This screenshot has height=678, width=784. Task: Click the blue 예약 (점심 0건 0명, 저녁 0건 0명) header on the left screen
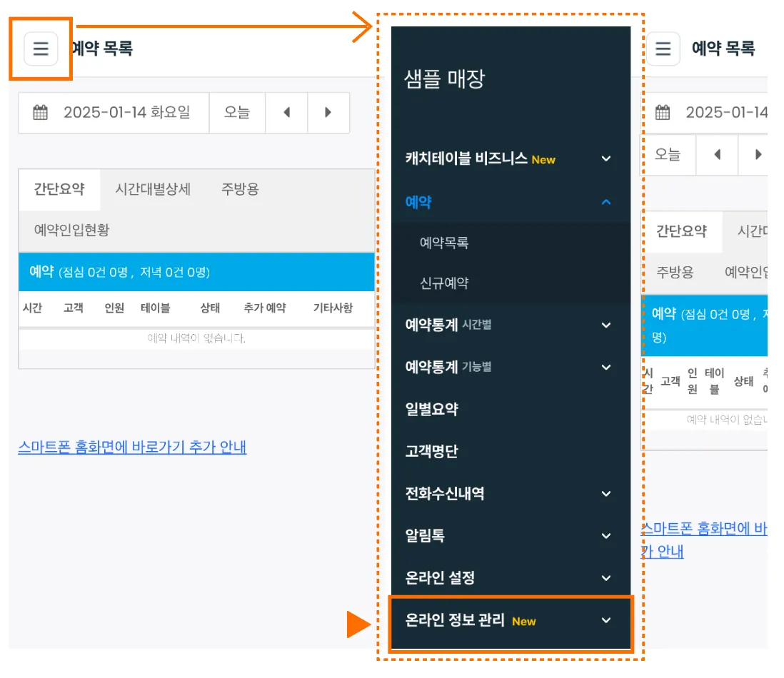point(196,272)
